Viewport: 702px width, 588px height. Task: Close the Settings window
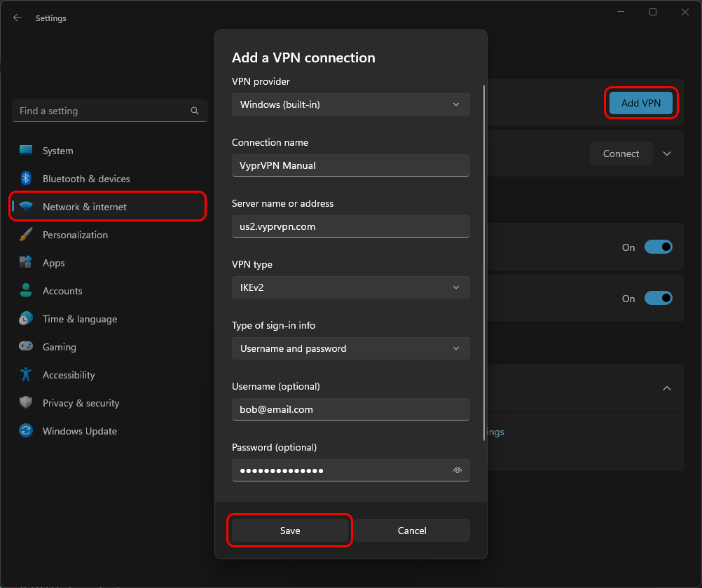685,12
